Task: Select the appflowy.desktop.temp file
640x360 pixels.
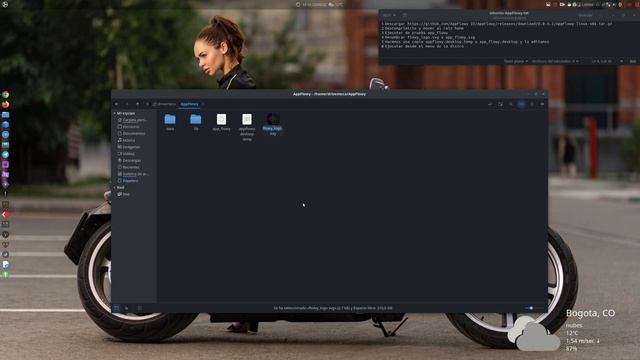Action: [x=247, y=127]
